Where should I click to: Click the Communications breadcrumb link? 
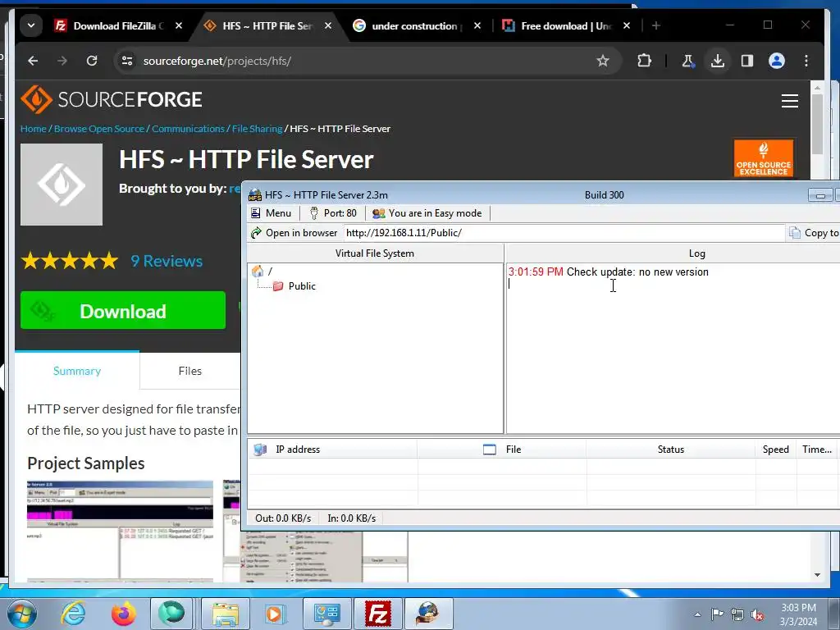coord(188,129)
